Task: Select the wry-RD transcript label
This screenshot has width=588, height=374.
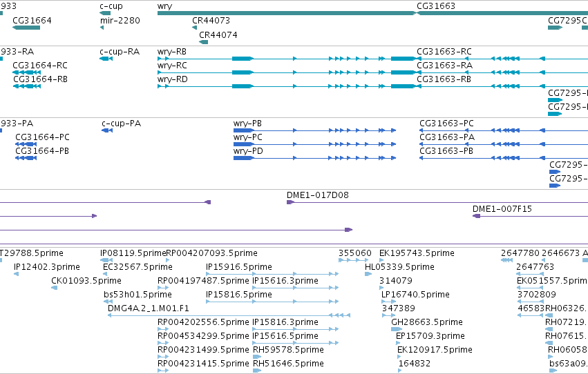Action: (x=173, y=79)
